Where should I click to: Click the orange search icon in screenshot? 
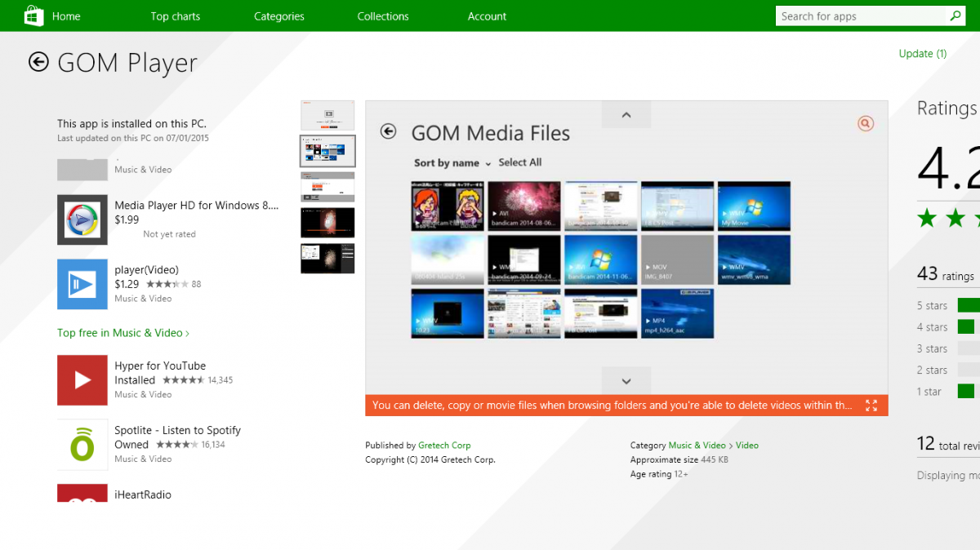coord(866,123)
